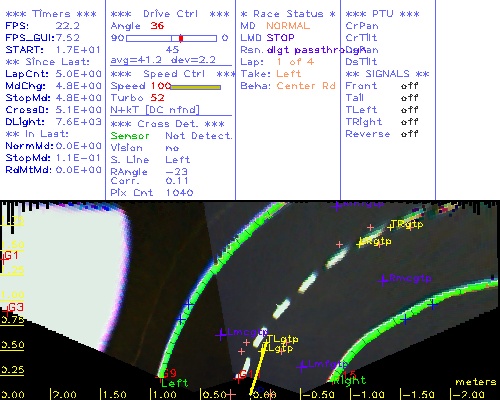The width and height of the screenshot is (500, 400).
Task: Click the Sensor Not Detect. row
Action: click(172, 136)
